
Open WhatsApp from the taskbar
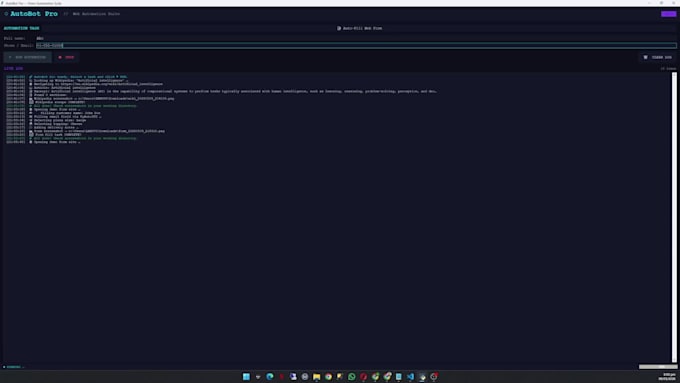(352, 376)
